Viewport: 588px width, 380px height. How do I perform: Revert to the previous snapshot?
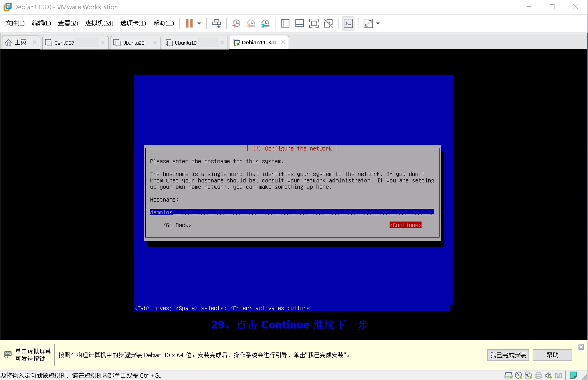coord(251,24)
